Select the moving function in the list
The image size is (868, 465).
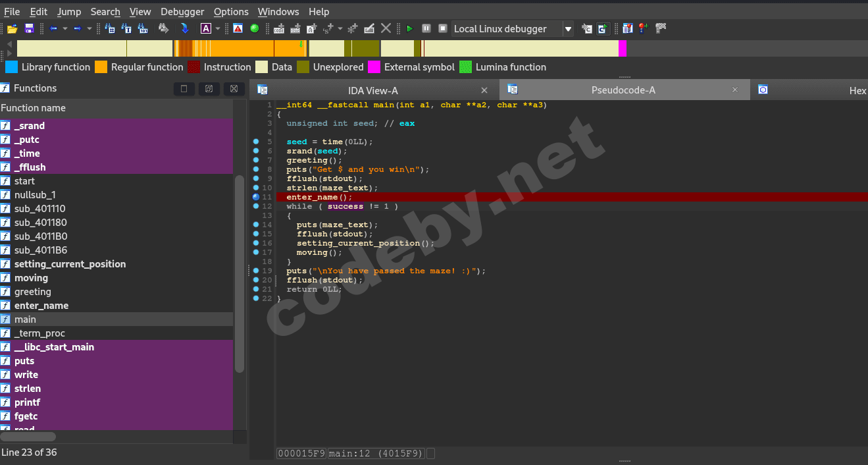[31, 278]
